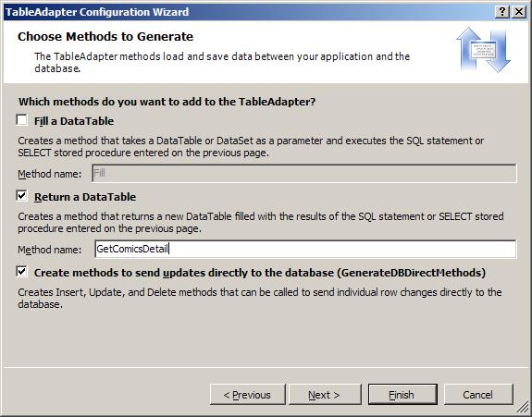Click the 'Fill a DataTable' label text
The width and height of the screenshot is (532, 417).
click(x=74, y=121)
